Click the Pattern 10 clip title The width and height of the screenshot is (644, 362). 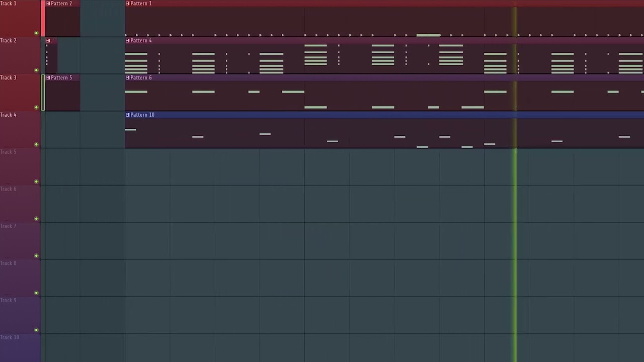point(142,115)
